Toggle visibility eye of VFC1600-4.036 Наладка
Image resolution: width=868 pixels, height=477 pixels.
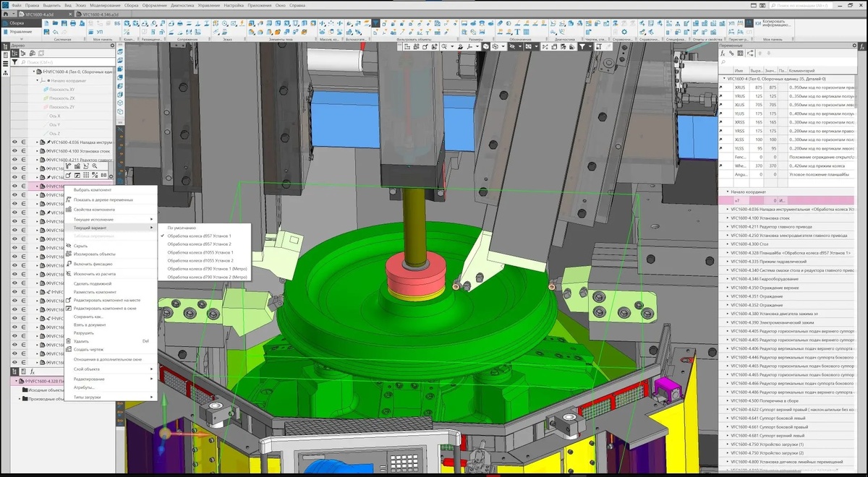(x=14, y=142)
